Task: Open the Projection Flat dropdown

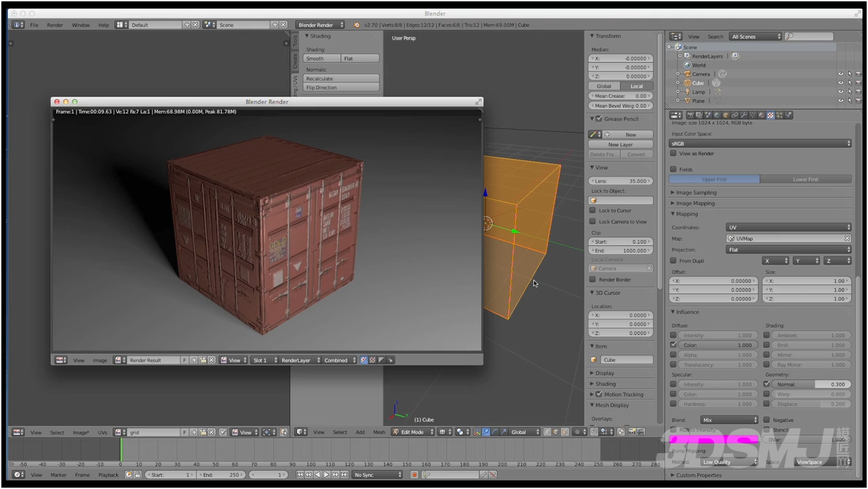Action: pyautogui.click(x=789, y=250)
